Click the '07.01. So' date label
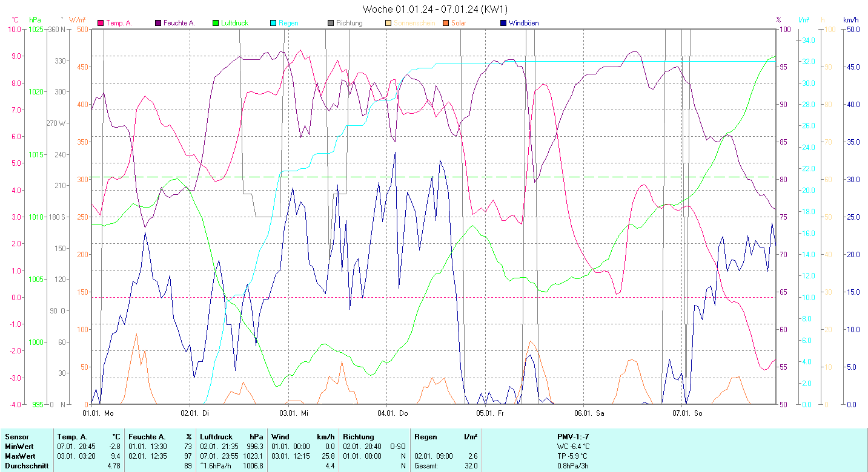Image resolution: width=868 pixels, height=472 pixels. (x=687, y=413)
